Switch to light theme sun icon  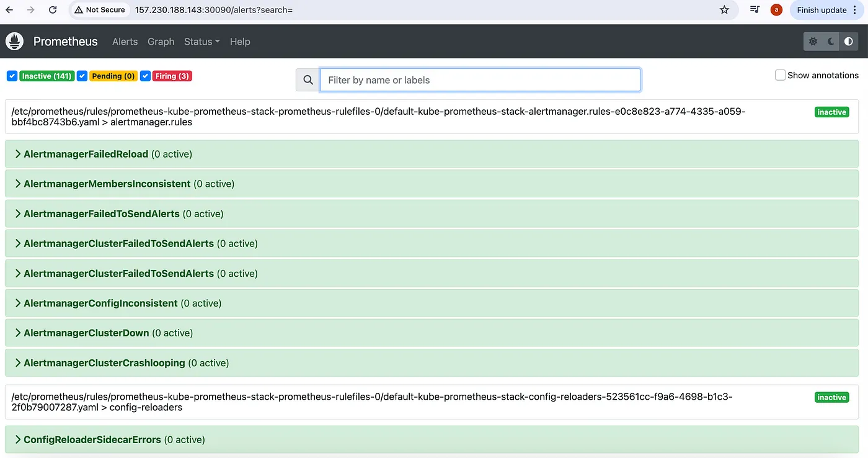(x=813, y=42)
